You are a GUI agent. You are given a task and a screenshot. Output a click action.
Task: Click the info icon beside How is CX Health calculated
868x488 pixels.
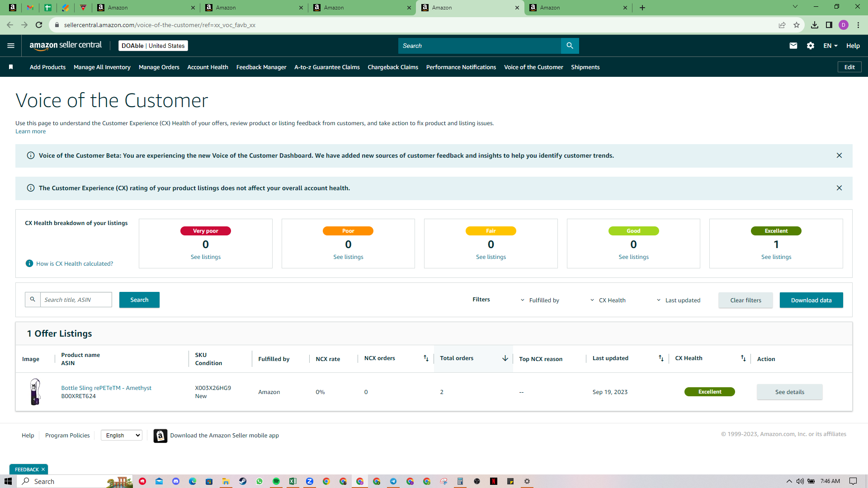pos(29,263)
